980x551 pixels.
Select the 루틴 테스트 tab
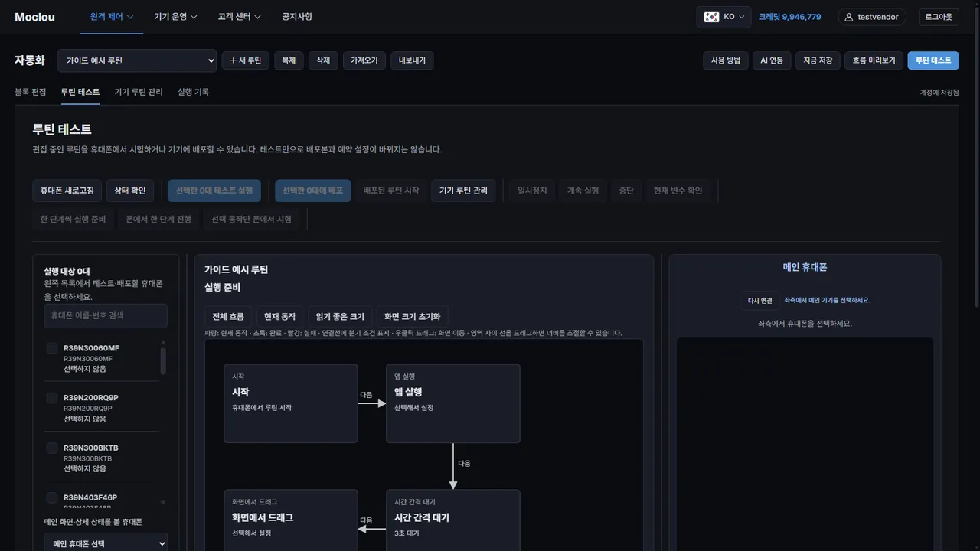coord(80,92)
